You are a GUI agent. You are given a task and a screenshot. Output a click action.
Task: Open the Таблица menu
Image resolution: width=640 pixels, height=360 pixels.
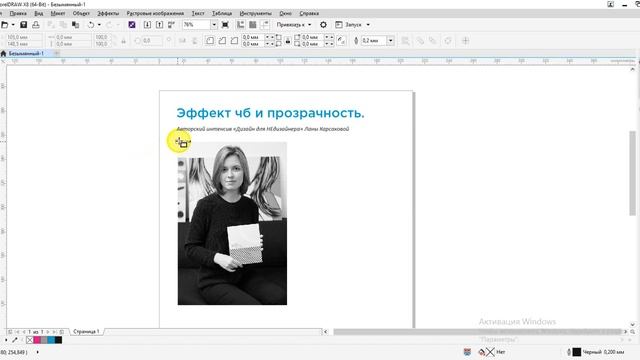(222, 13)
